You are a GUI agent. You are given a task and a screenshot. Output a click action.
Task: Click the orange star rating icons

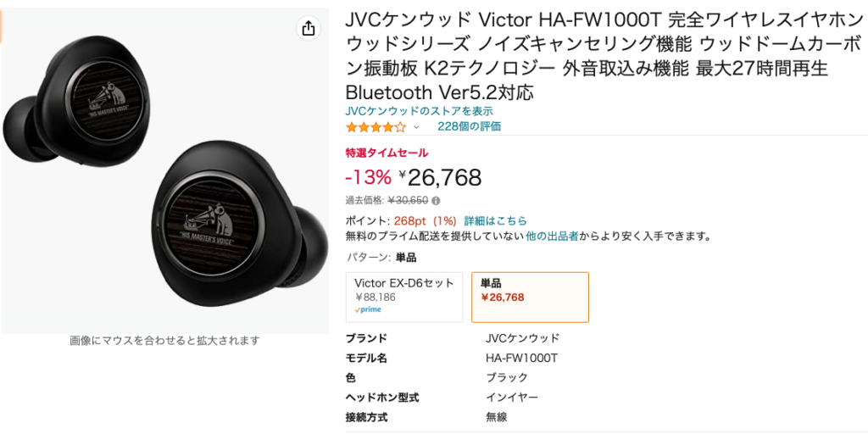(x=376, y=127)
